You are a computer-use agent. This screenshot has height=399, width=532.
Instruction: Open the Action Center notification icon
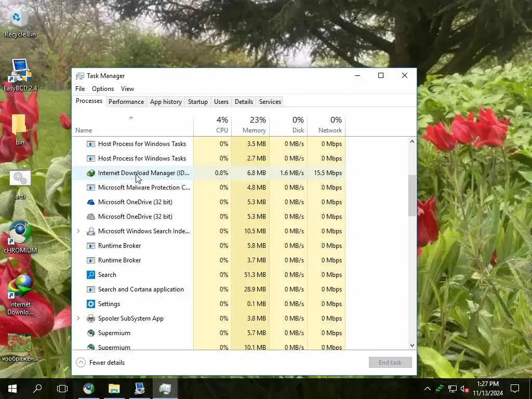click(515, 389)
